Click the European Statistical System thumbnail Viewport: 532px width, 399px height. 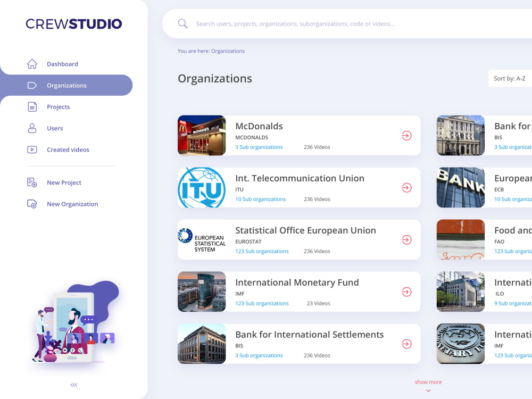[202, 239]
